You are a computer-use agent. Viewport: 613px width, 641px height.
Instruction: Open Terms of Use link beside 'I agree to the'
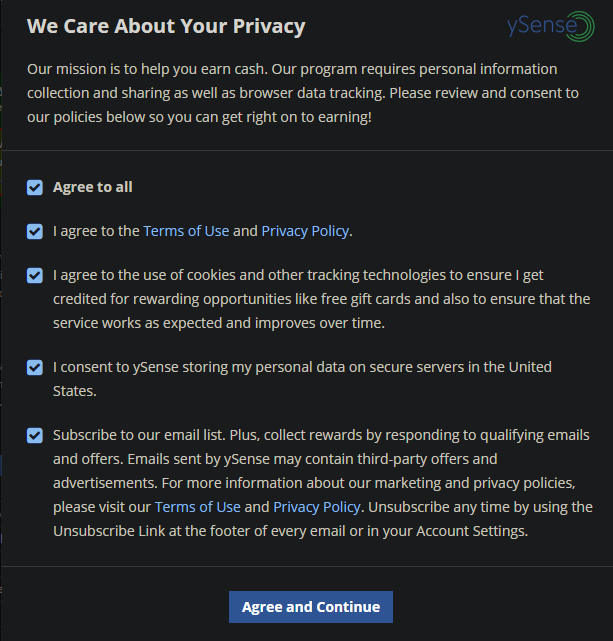point(186,231)
